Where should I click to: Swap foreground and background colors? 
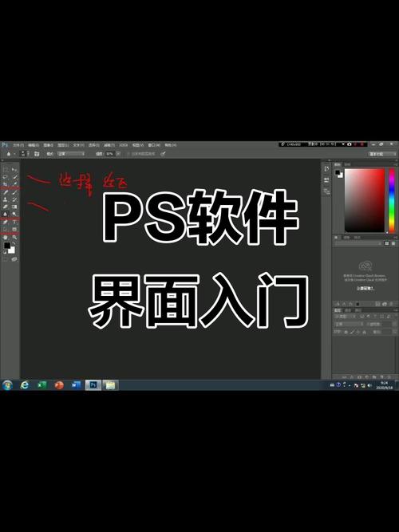coord(14,243)
